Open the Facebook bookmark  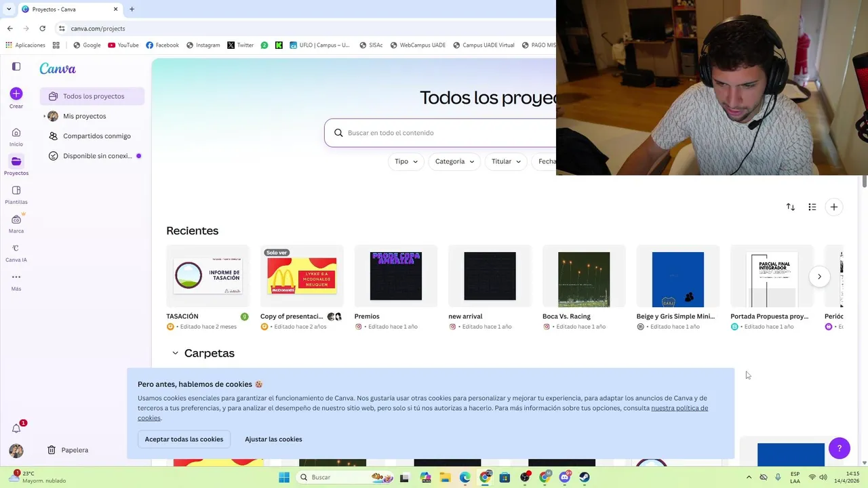tap(162, 45)
